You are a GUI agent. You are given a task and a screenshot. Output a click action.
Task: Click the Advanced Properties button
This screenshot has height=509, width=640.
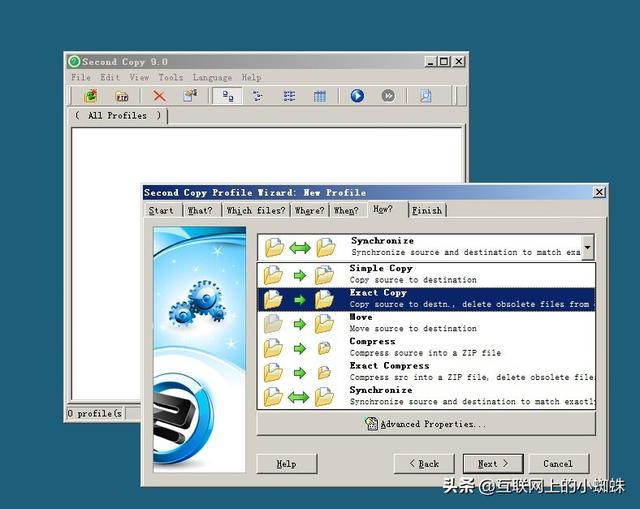426,424
